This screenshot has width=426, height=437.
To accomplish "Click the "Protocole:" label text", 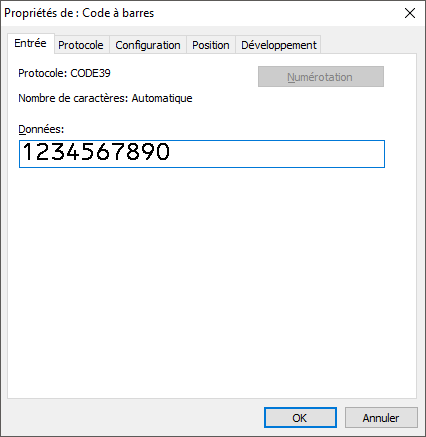I will point(43,73).
